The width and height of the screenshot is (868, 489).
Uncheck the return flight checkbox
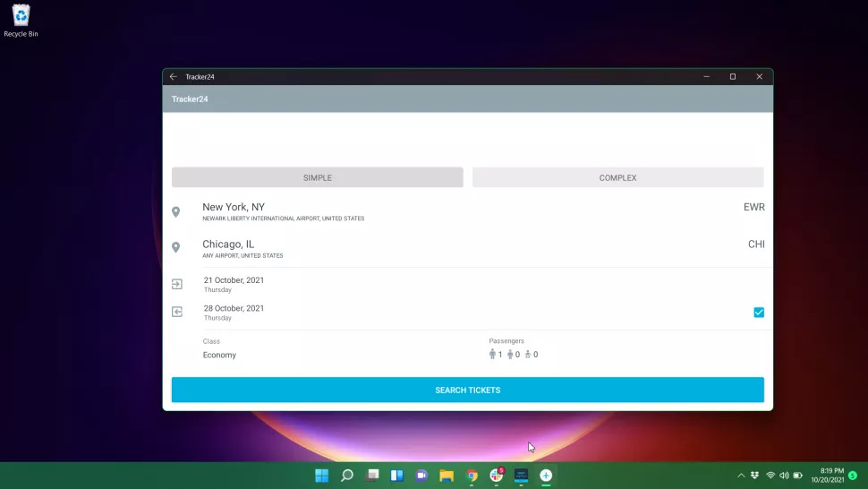click(759, 313)
